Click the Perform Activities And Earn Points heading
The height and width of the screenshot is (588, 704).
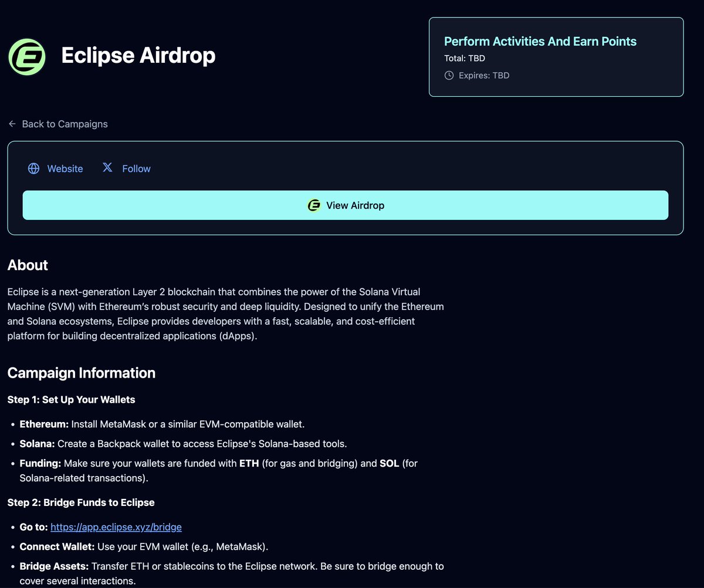click(x=540, y=42)
